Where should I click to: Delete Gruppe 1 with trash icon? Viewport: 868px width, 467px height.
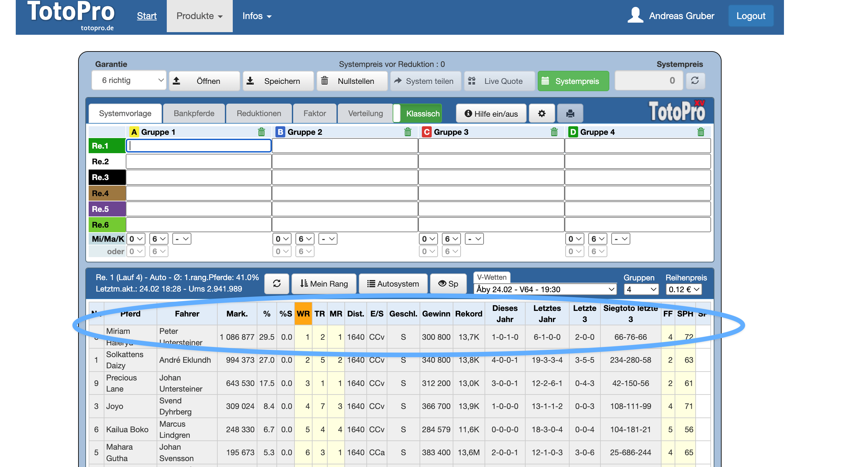coord(261,132)
